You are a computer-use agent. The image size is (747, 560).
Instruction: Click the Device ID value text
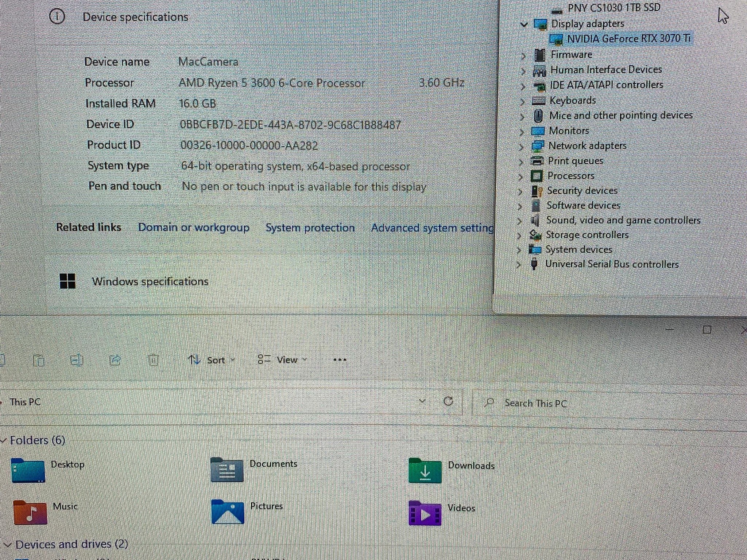290,125
